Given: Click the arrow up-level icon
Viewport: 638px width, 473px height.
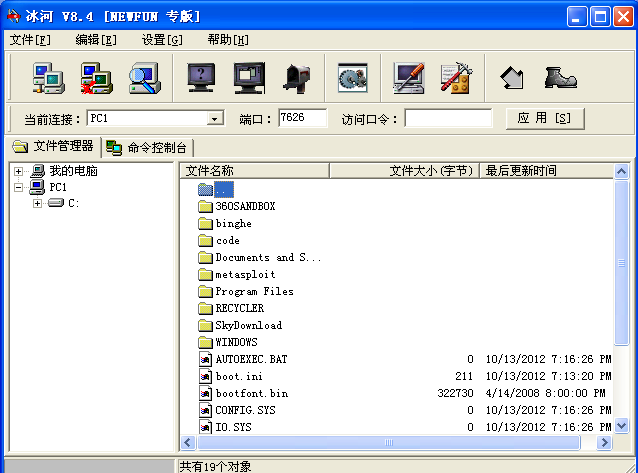Looking at the screenshot, I should point(512,78).
